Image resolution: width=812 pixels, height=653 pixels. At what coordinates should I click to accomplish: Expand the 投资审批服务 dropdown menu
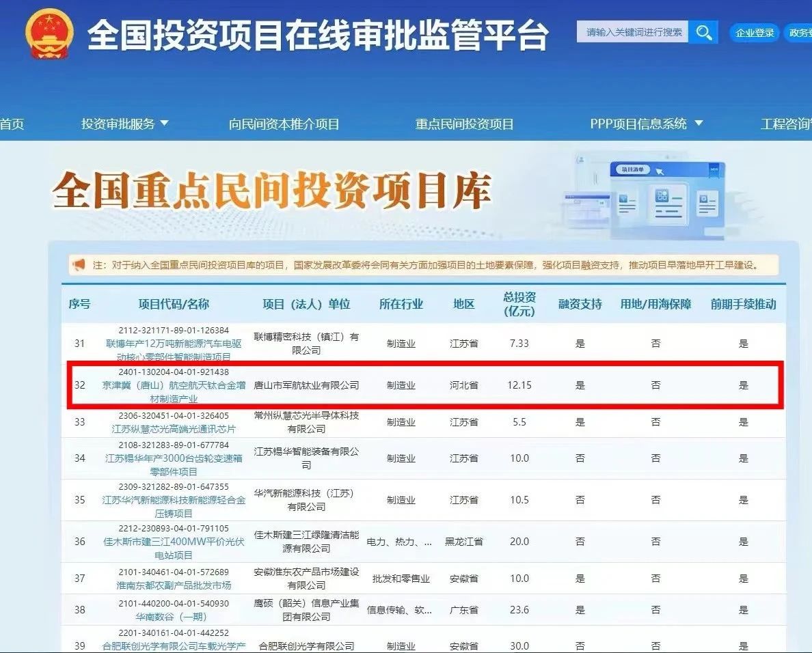pyautogui.click(x=124, y=124)
